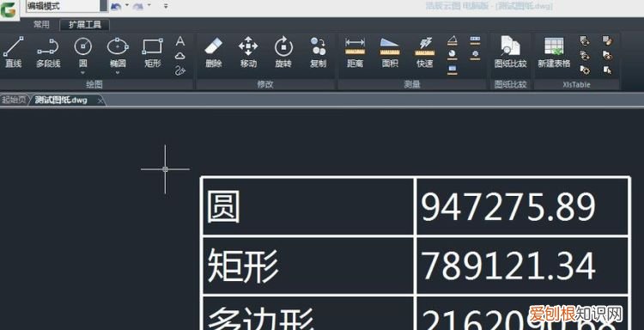
Task: Select the 多段线 polyline tool
Action: tap(48, 52)
